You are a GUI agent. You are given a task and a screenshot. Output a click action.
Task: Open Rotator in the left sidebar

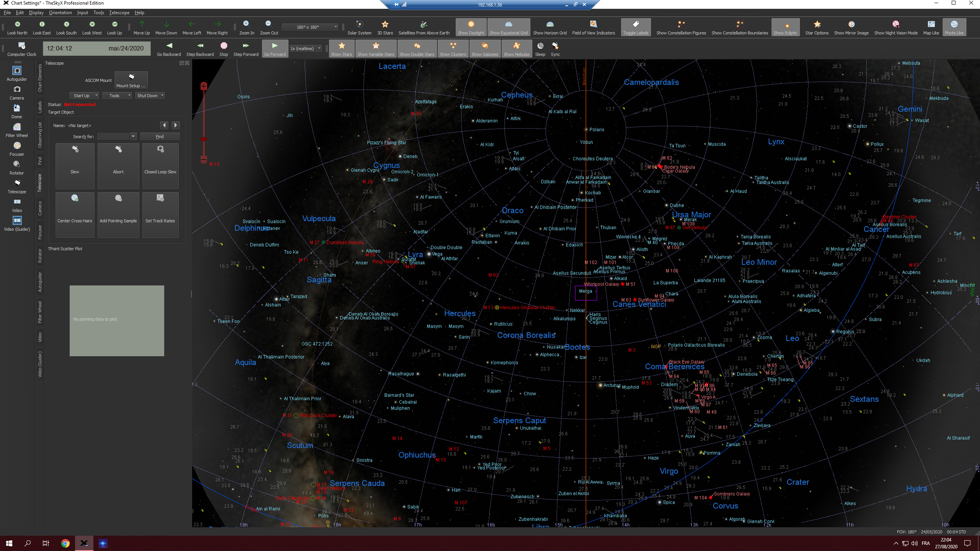(x=17, y=168)
